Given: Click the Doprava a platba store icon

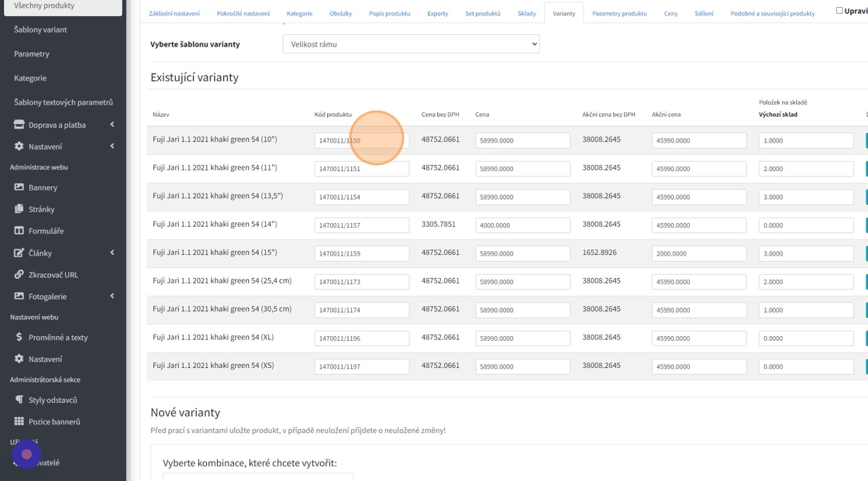Looking at the screenshot, I should pos(19,125).
